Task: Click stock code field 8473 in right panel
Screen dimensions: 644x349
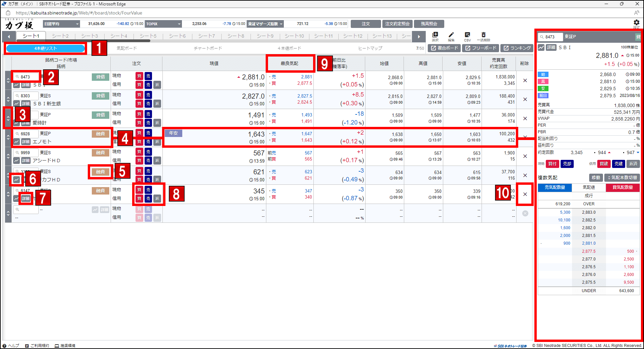Action: (x=551, y=37)
